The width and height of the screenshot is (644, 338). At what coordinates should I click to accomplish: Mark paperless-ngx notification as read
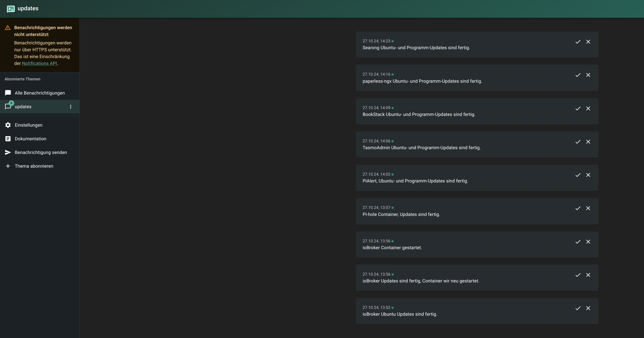pyautogui.click(x=578, y=75)
